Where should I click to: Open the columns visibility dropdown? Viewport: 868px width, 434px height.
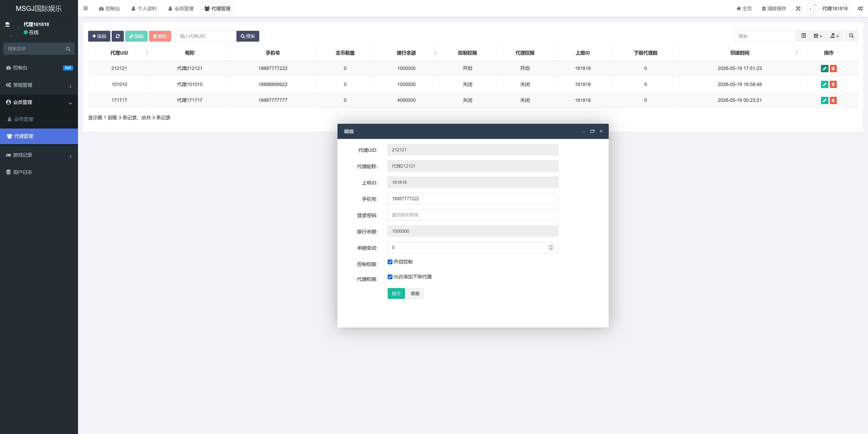tap(818, 36)
